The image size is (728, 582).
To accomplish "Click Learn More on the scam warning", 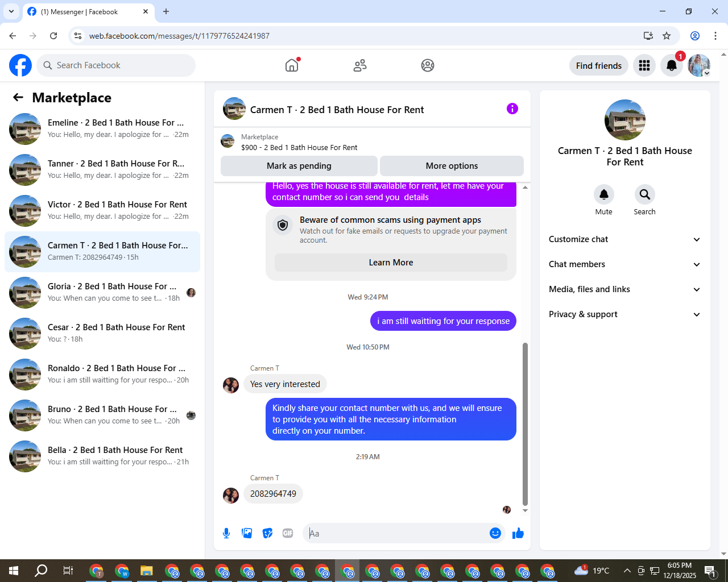I will point(391,263).
